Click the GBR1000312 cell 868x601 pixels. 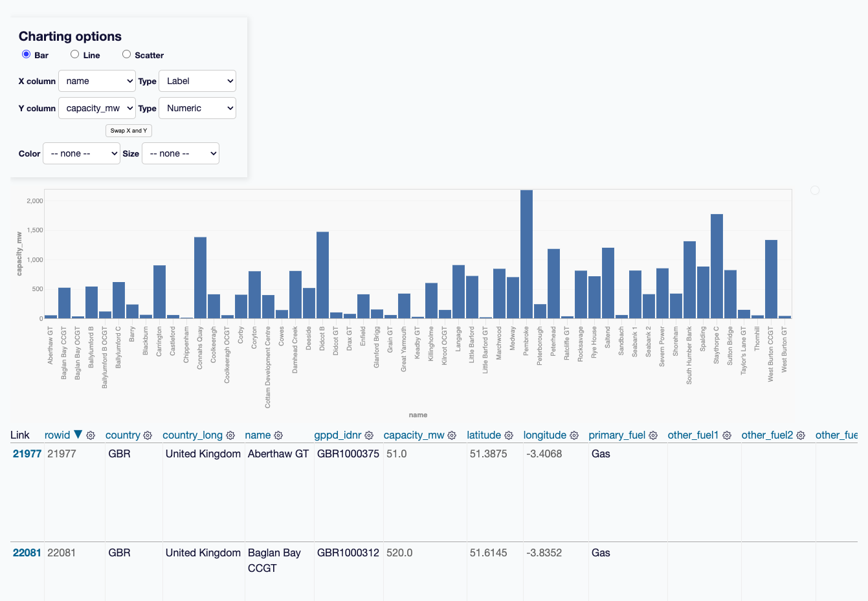click(348, 552)
